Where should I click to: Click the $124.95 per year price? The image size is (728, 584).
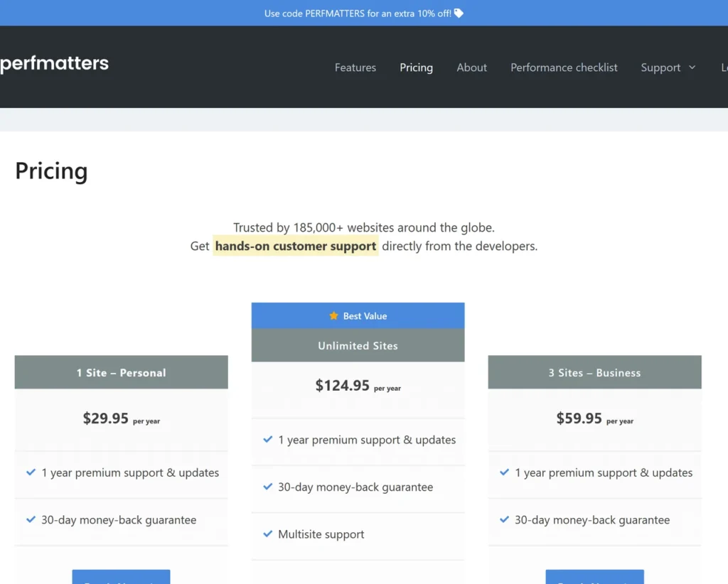358,386
